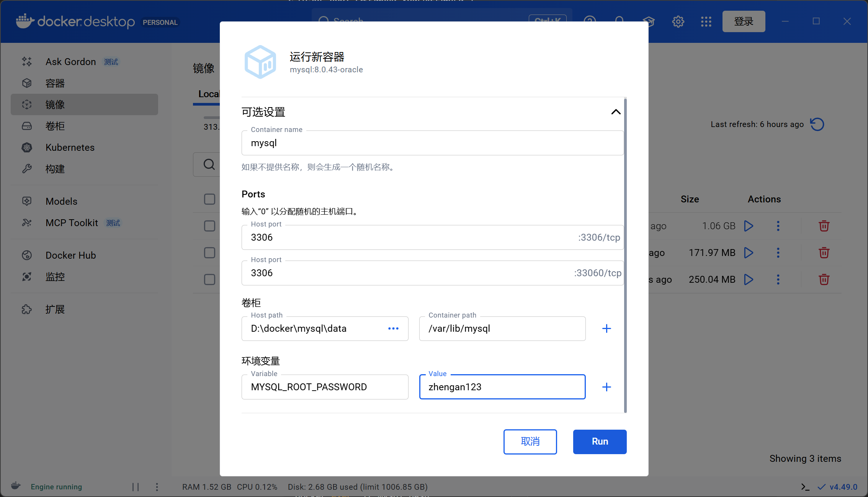Click the Run button
Screen dimensions: 868x497
(600, 442)
